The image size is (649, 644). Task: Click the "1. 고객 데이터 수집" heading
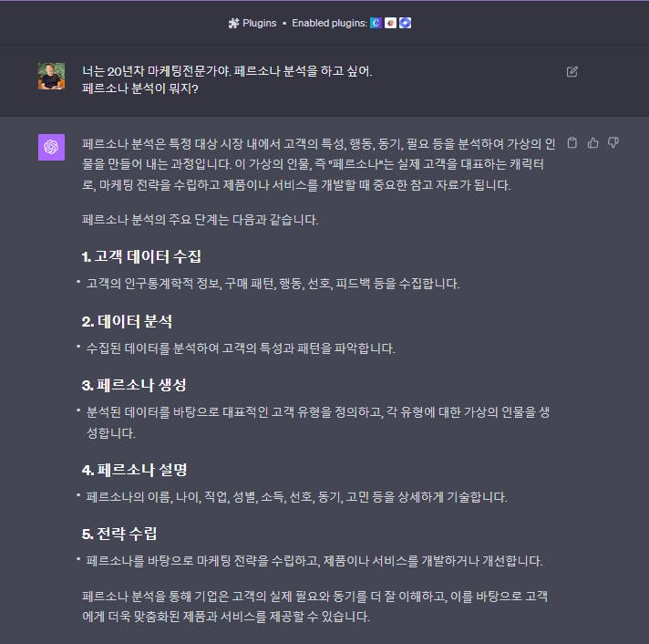(x=141, y=256)
